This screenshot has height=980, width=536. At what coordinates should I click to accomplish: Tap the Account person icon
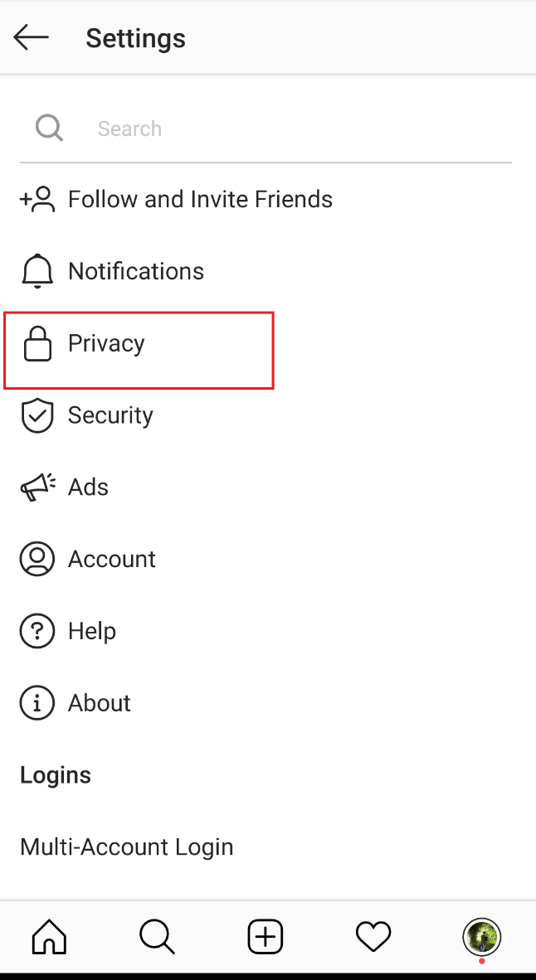[37, 559]
